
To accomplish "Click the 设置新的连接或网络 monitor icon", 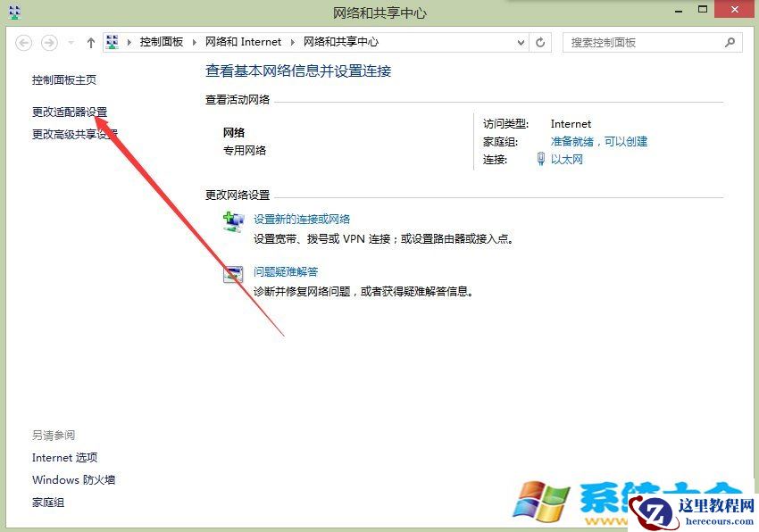I will pos(233,220).
